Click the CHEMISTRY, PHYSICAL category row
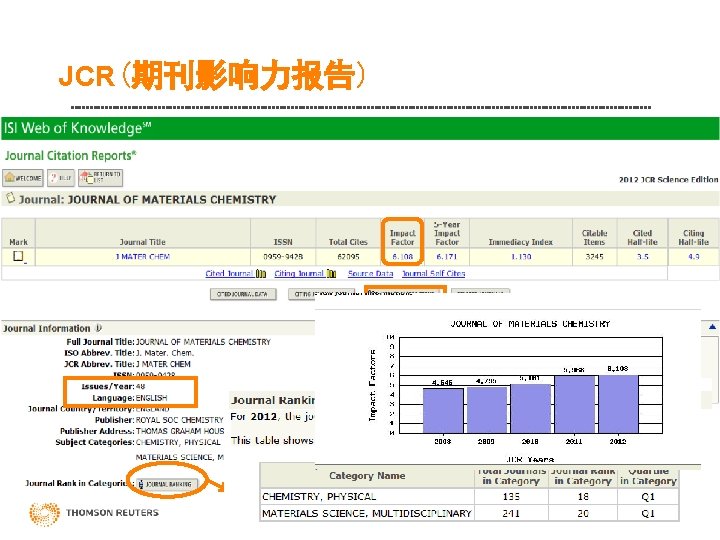720x540 pixels. (x=469, y=496)
